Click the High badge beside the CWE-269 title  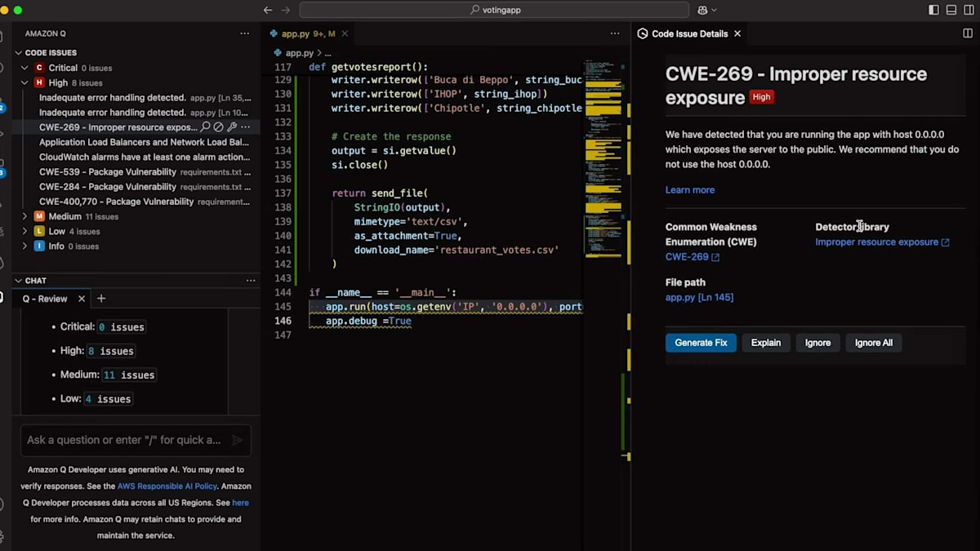point(761,97)
